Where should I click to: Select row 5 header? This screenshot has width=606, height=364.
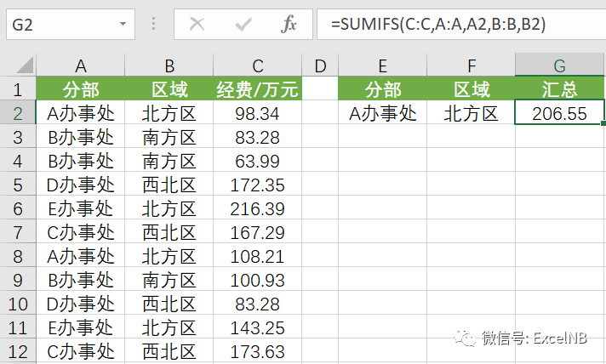[18, 185]
